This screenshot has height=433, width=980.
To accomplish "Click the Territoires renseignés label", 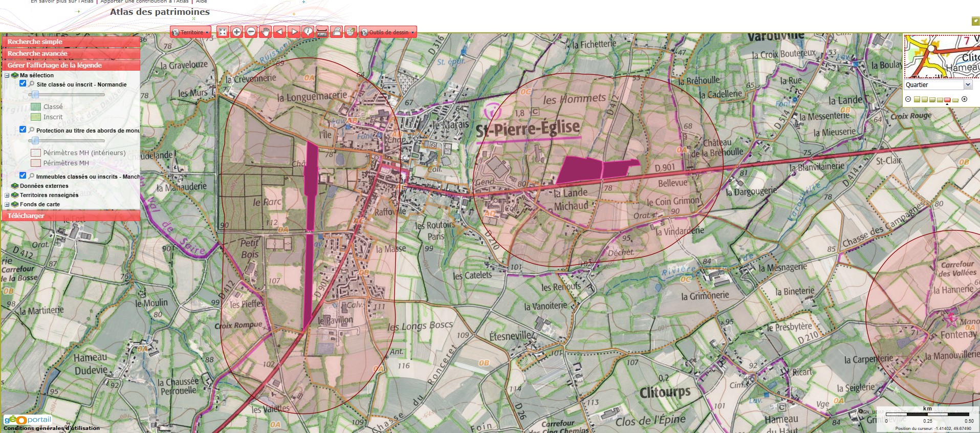I will pyautogui.click(x=49, y=195).
